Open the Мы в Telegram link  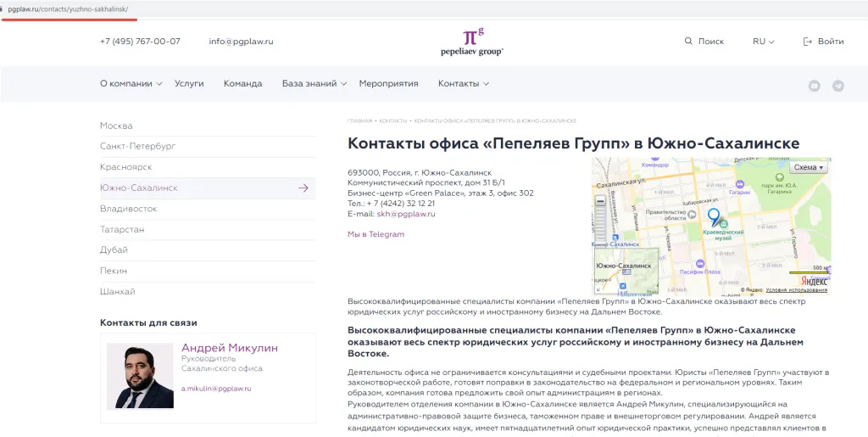[x=376, y=234]
